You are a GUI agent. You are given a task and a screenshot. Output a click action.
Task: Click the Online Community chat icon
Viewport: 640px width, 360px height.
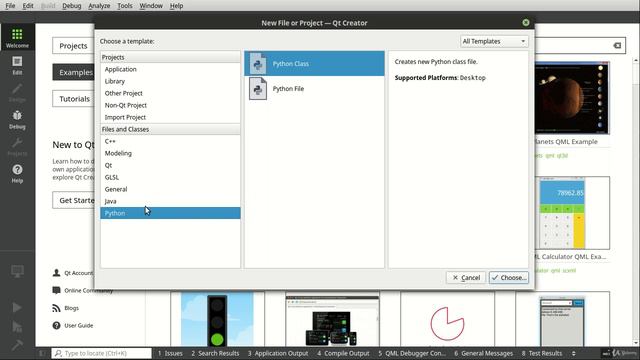[x=56, y=290]
